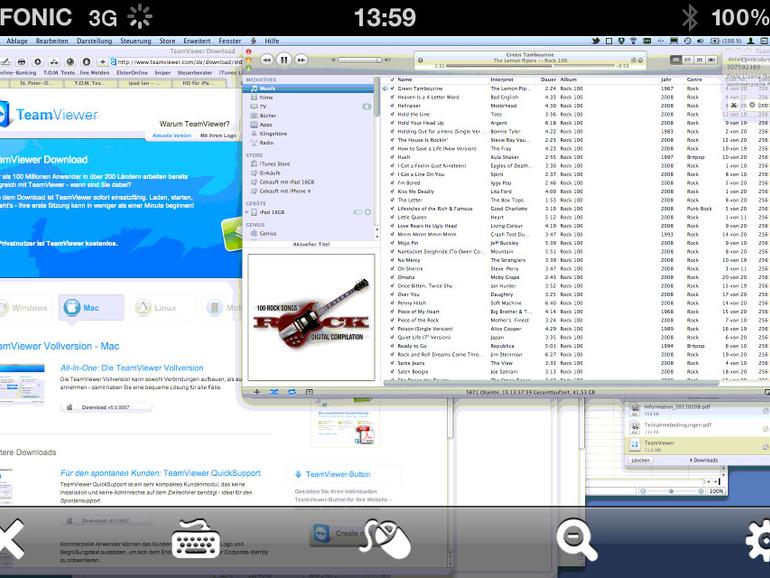Screen dimensions: 770x578
Task: Uncheck the Mojo Pin song checkbox
Action: [392, 243]
